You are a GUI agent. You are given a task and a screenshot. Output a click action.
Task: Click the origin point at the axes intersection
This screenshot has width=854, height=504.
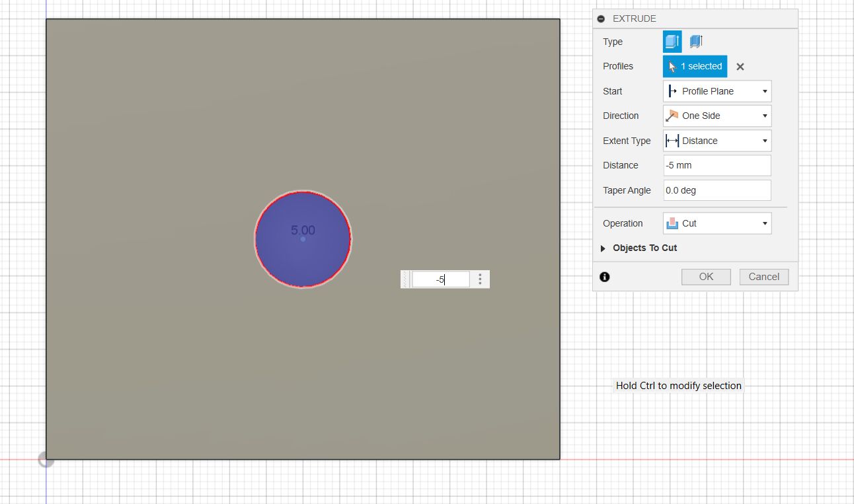(46, 459)
